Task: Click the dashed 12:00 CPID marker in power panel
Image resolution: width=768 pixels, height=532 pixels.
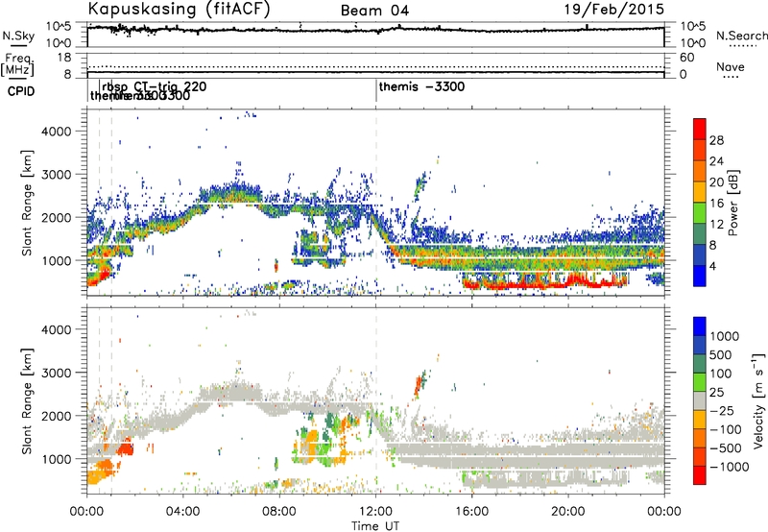Action: click(376, 203)
